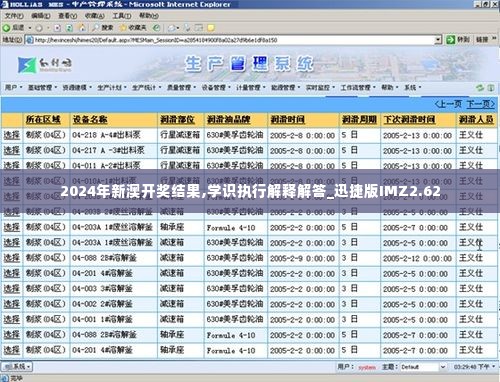Open the 收藏(A) browser menu
Viewport: 500px width, 382px height.
(x=94, y=16)
